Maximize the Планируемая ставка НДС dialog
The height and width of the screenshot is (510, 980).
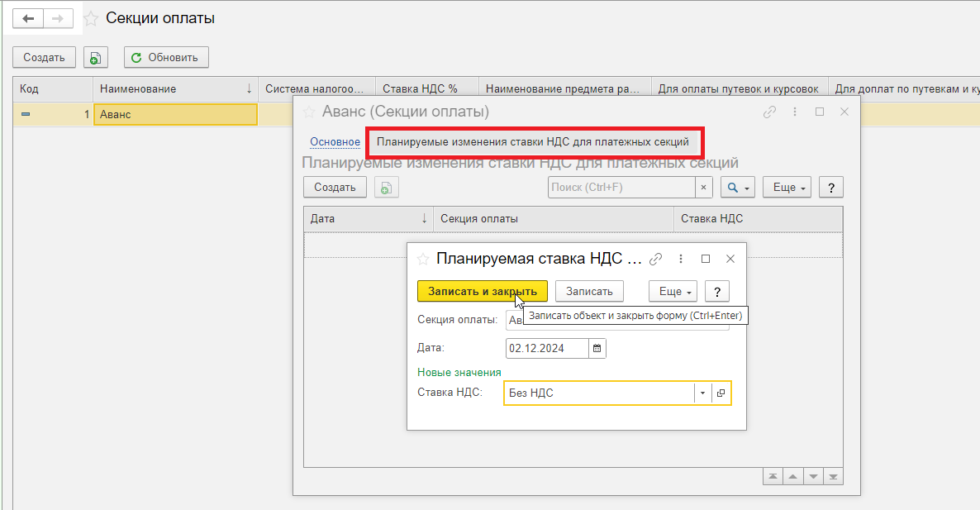coord(706,259)
